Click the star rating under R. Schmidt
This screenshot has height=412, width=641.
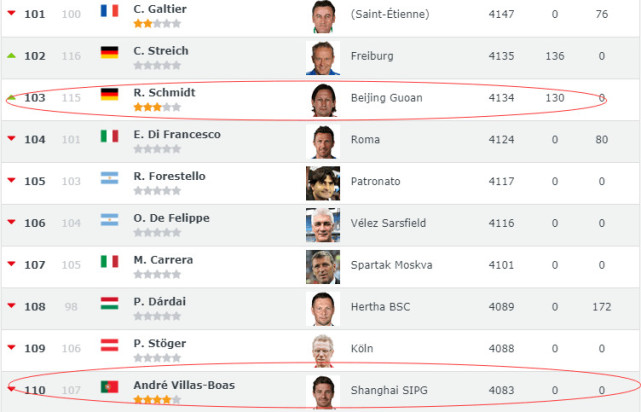(157, 107)
